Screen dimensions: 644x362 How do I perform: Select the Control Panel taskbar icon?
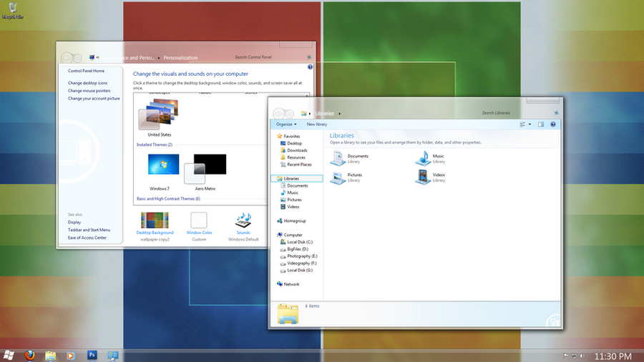point(112,356)
